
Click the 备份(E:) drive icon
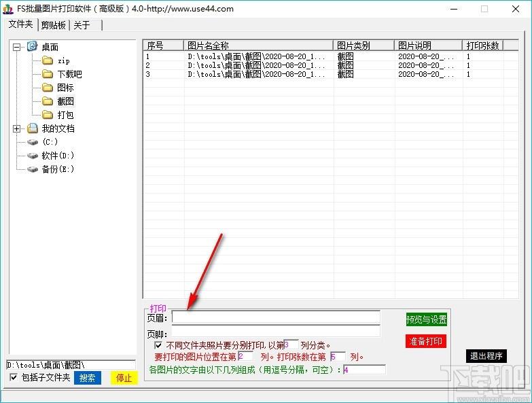coord(33,169)
